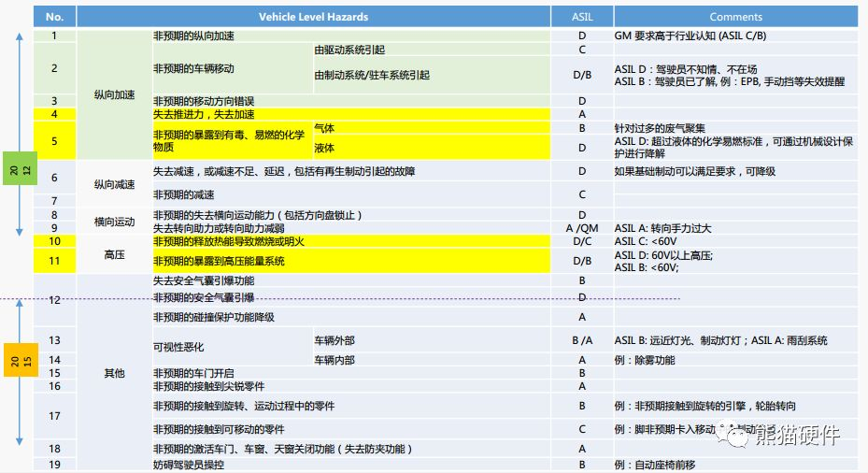Viewport: 868px width, 473px height.
Task: Click comment "GM 要求高于行业认知 (ASIL C/B)"
Action: pyautogui.click(x=690, y=36)
